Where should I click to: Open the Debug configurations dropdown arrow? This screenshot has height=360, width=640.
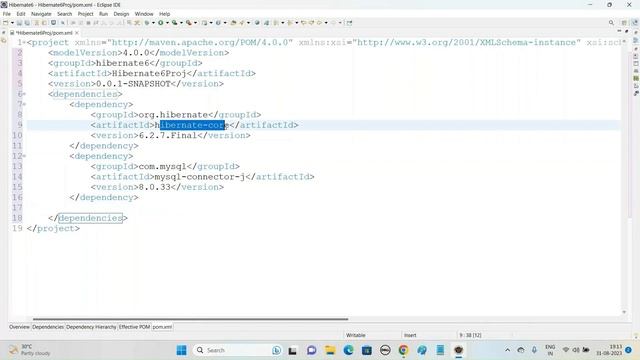[x=153, y=23]
